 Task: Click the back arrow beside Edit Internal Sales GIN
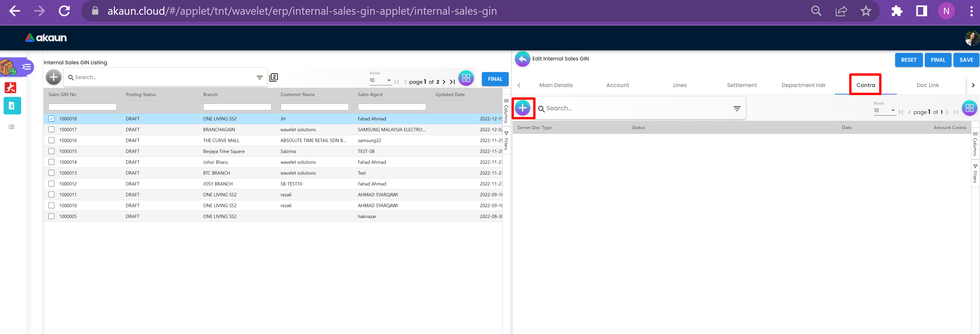pyautogui.click(x=522, y=59)
